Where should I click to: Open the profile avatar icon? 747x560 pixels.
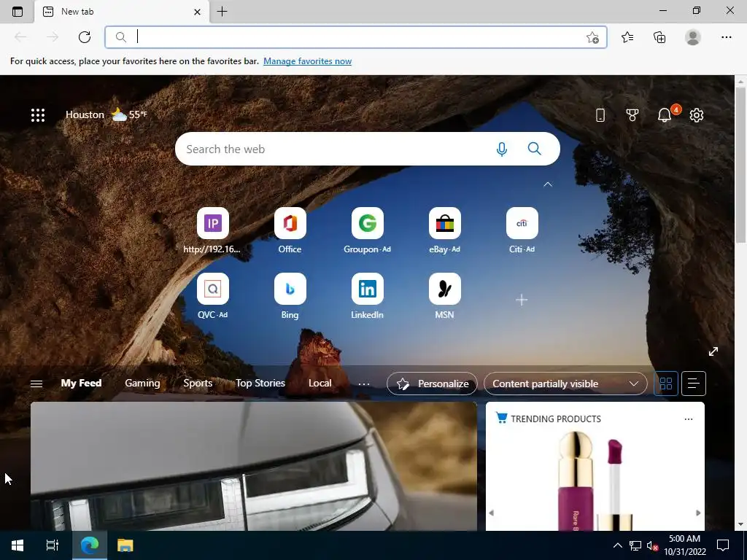pos(693,37)
